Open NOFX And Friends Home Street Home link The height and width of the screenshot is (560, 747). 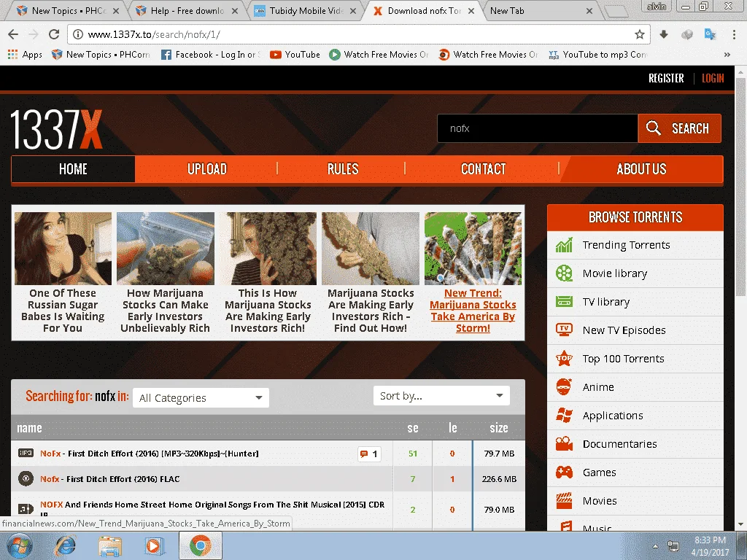click(212, 505)
